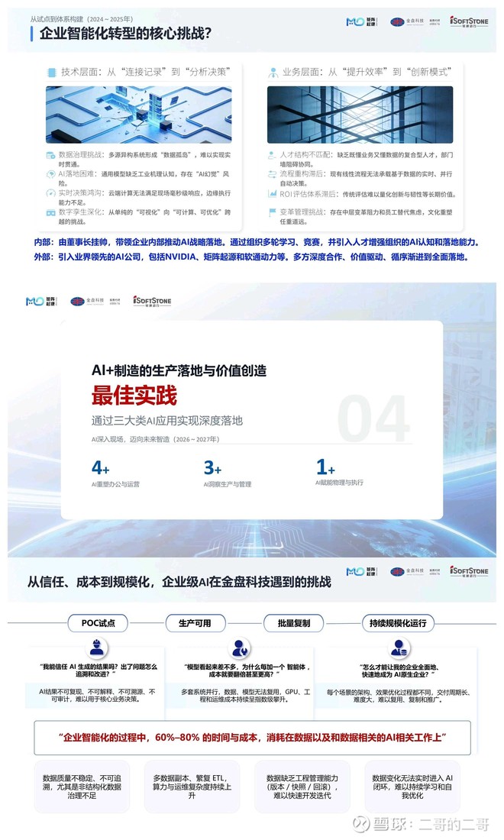Viewport: 504px width, 840px height.
Task: Click the label AI重塑办公与运营
Action: [x=115, y=484]
